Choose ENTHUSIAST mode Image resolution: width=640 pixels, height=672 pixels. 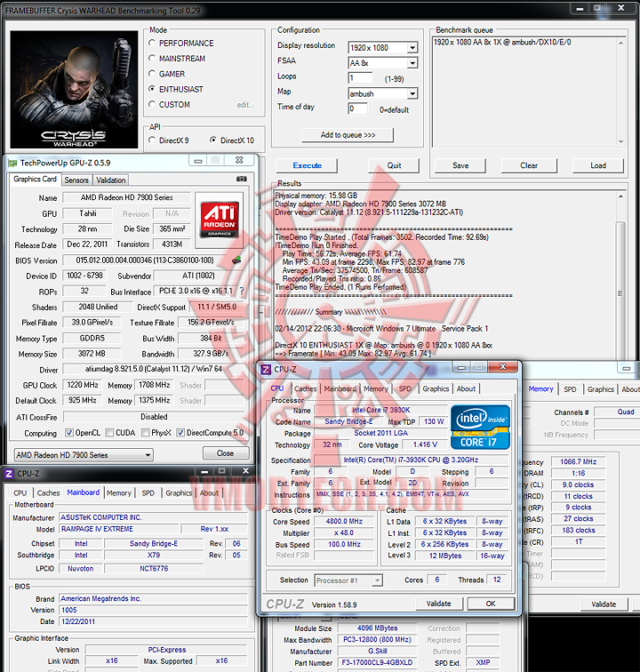(152, 89)
